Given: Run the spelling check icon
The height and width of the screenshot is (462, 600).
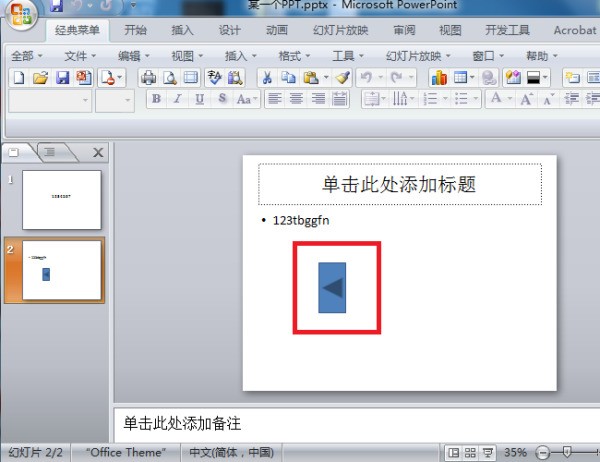Looking at the screenshot, I should pos(214,78).
